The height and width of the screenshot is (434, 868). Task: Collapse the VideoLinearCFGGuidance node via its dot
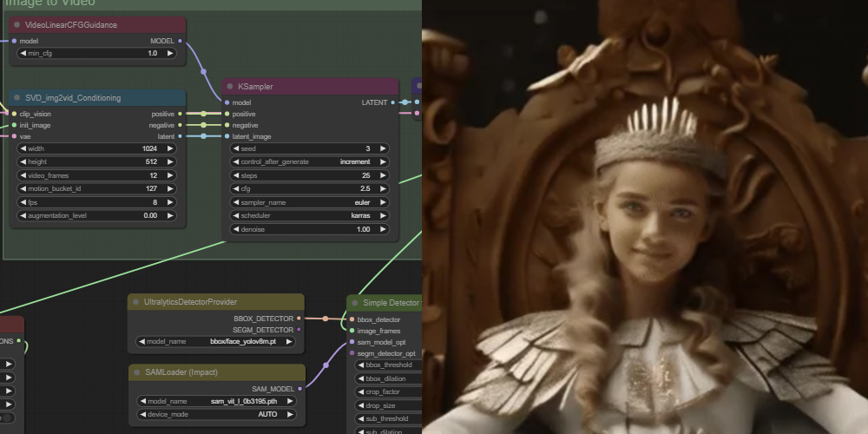coord(17,25)
